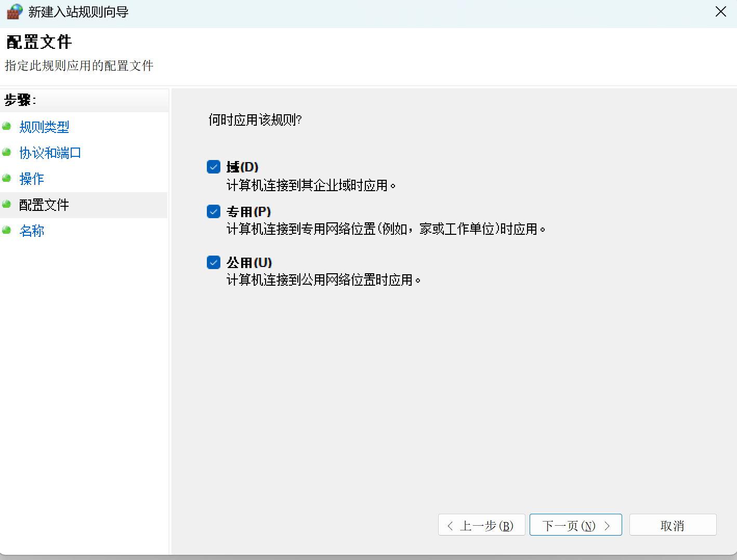Click the 下一页(N) button
737x560 pixels.
(x=576, y=525)
